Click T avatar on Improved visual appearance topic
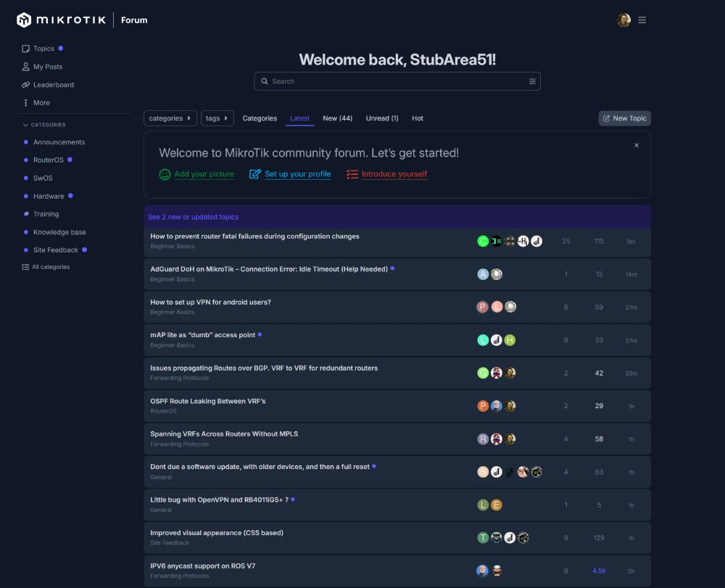This screenshot has height=588, width=725. (x=483, y=538)
